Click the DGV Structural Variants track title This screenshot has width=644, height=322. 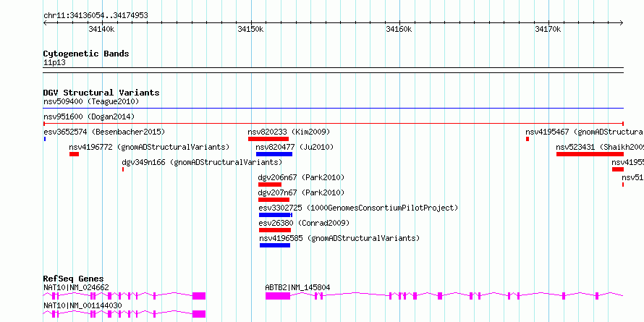101,93
